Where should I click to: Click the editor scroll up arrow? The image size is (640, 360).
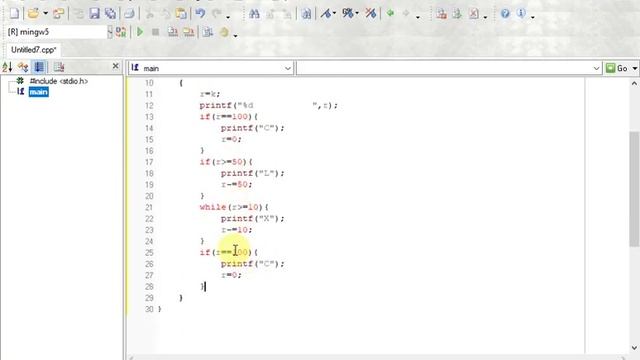click(634, 83)
